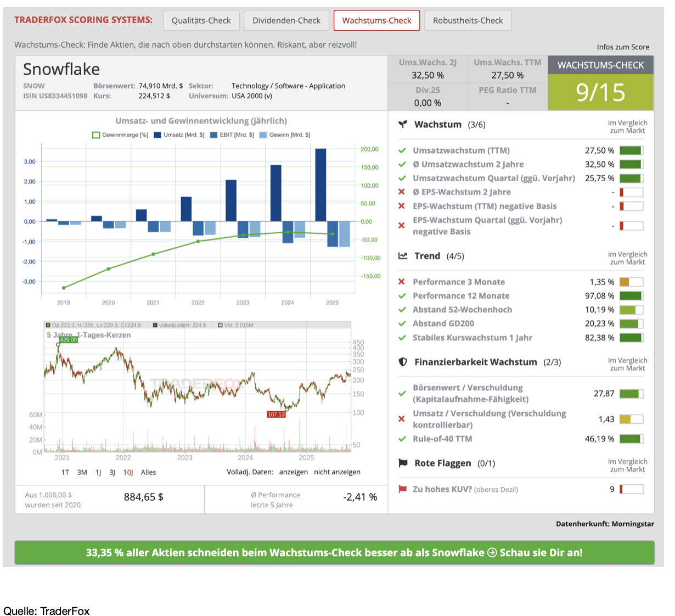Screen dimensions: 675x616
Task: Set chart range to 3M
Action: click(x=82, y=472)
